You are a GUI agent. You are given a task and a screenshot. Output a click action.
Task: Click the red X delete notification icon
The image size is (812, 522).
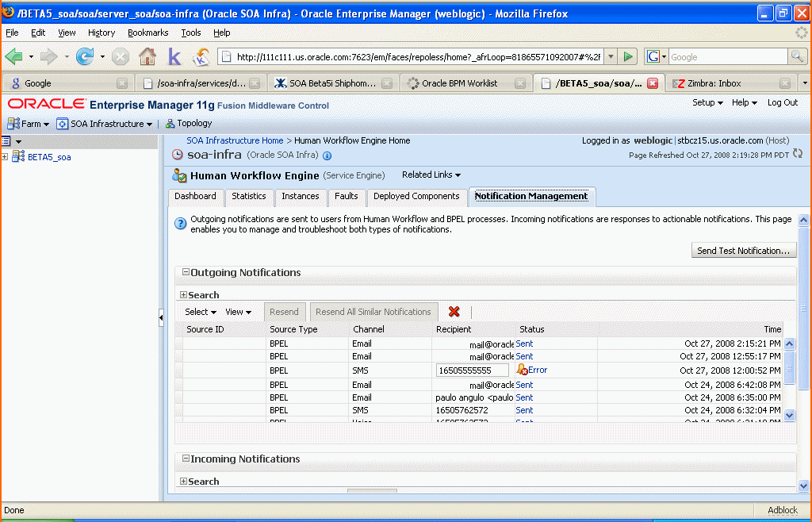coord(454,311)
